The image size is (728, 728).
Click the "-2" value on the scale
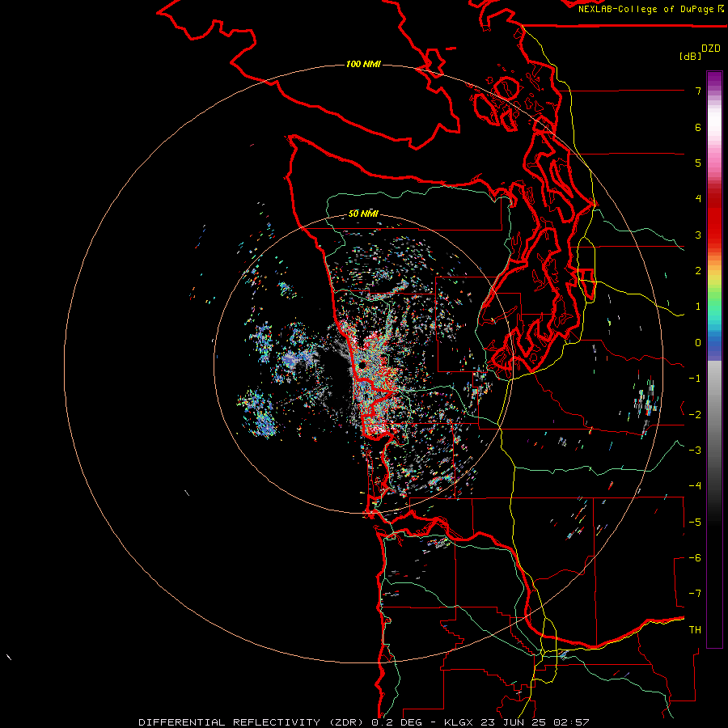pos(695,415)
